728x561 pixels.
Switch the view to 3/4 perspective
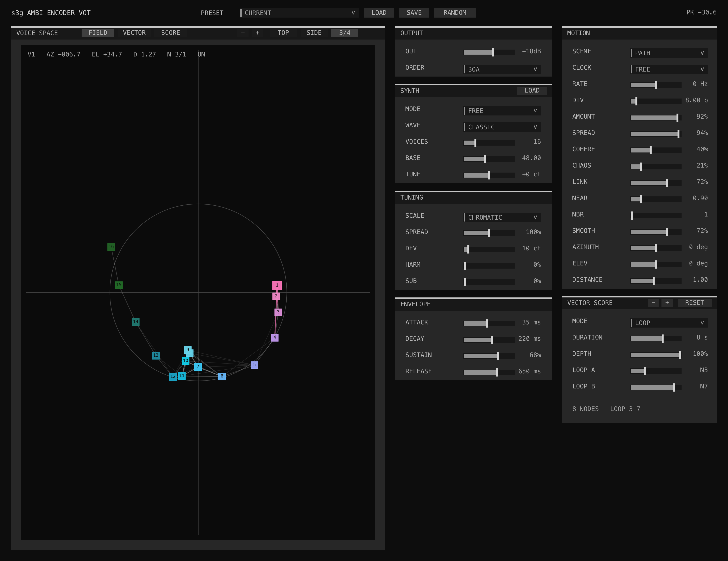[x=345, y=33]
